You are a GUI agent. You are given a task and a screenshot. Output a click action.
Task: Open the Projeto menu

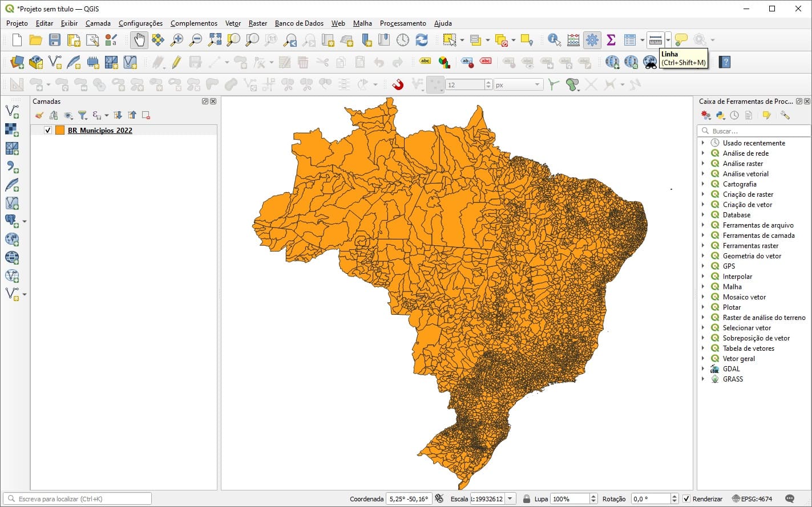tap(17, 23)
